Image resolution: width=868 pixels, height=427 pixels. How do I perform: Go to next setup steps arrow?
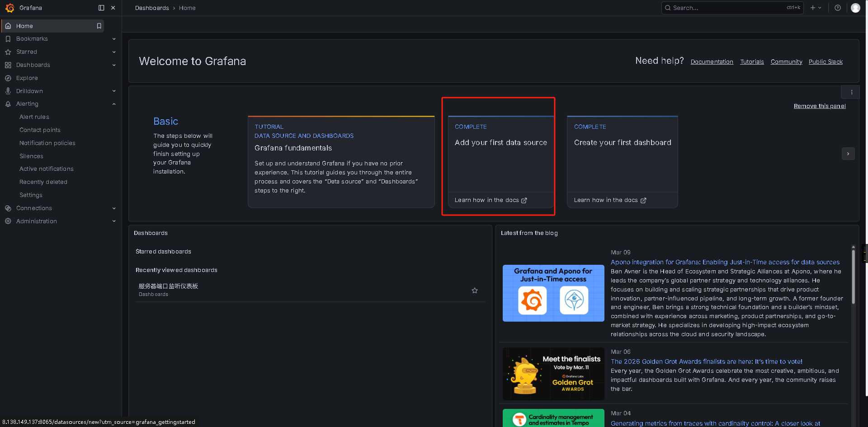(848, 154)
